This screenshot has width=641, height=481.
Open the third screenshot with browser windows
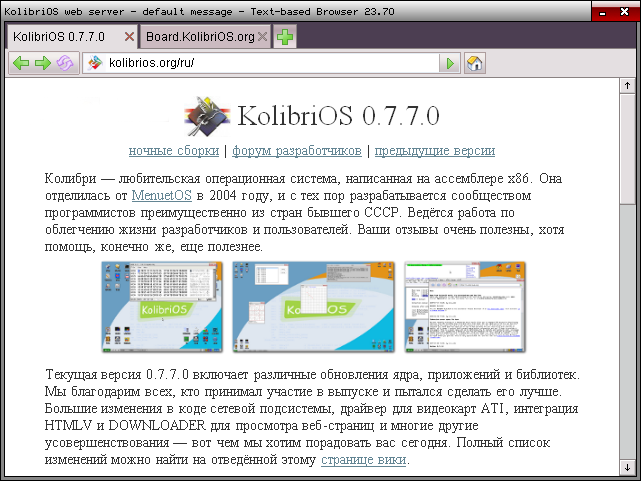click(465, 307)
